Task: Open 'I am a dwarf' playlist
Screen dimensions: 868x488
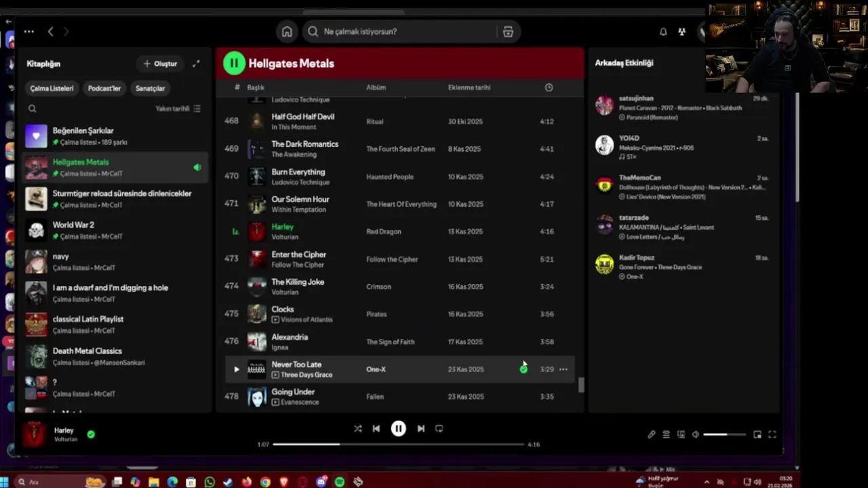Action: 115,293
